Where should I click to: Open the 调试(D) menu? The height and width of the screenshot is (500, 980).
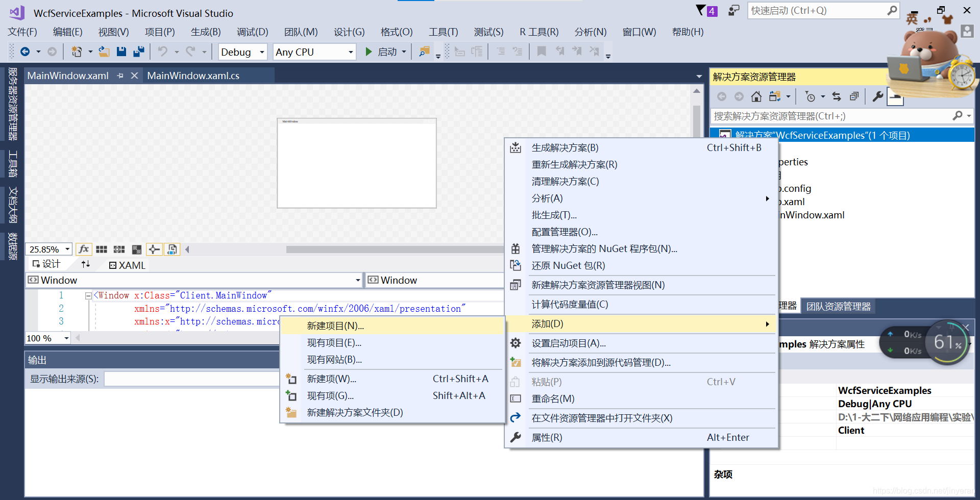252,32
